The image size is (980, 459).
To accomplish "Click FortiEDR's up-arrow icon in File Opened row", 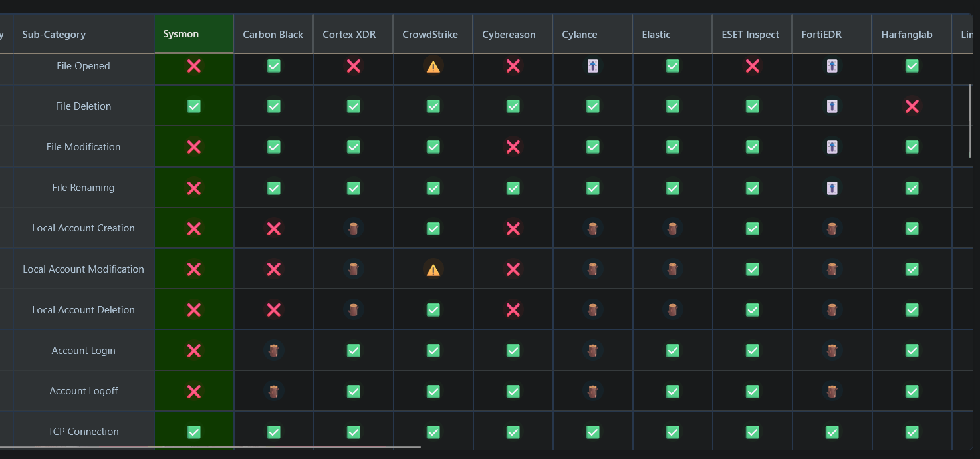I will (x=832, y=66).
